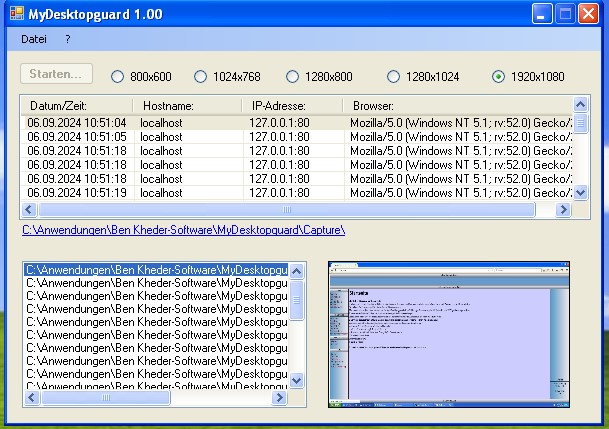Click the capture file list's scroll-up arrow

tap(297, 271)
